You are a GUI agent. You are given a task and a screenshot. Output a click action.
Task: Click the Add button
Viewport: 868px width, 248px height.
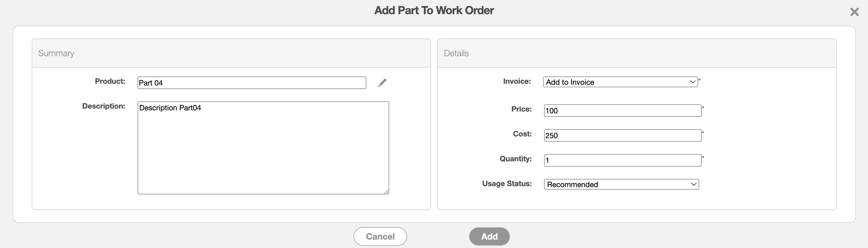pos(489,237)
